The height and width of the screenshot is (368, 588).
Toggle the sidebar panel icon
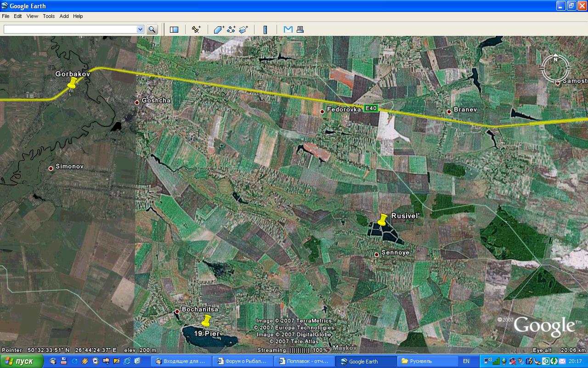(174, 29)
